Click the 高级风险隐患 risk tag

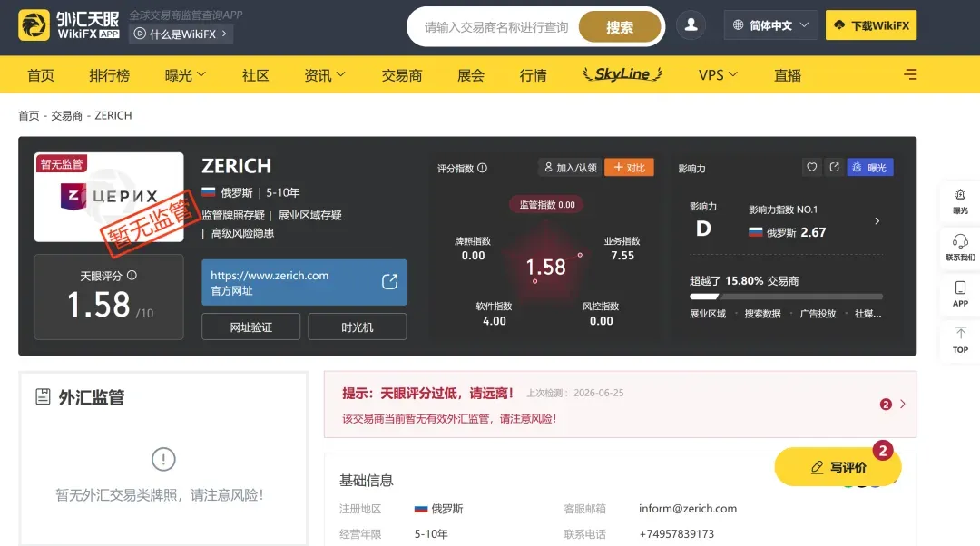[242, 233]
